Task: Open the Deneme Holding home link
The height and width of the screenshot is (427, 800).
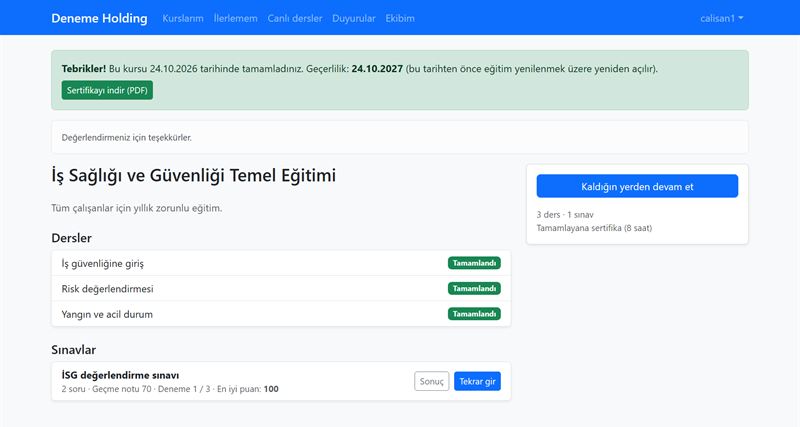Action: tap(99, 18)
